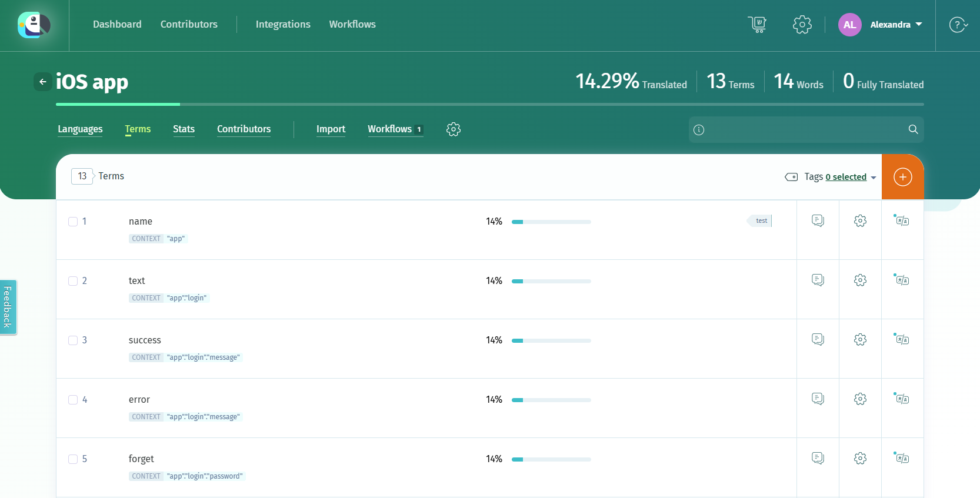Select checkbox for term 1 'name'
This screenshot has width=980, height=498.
pyautogui.click(x=73, y=222)
